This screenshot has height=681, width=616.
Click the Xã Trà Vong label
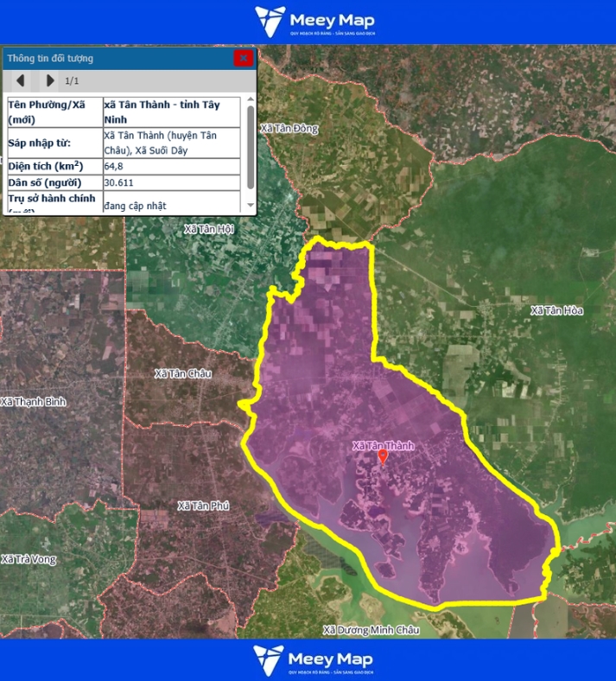pyautogui.click(x=29, y=559)
